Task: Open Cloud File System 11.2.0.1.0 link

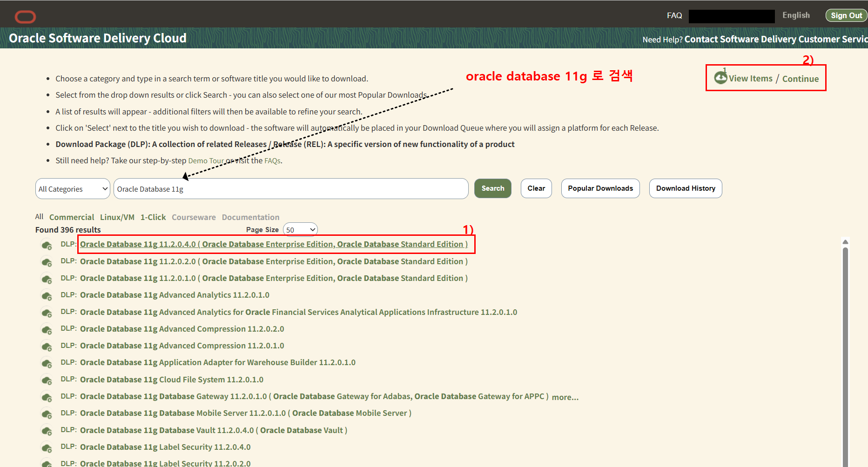Action: pyautogui.click(x=172, y=380)
